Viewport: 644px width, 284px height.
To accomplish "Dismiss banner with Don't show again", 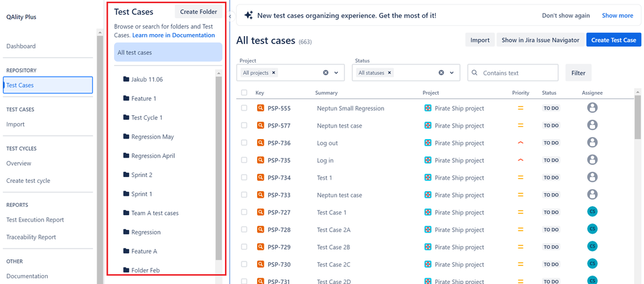I will 565,15.
